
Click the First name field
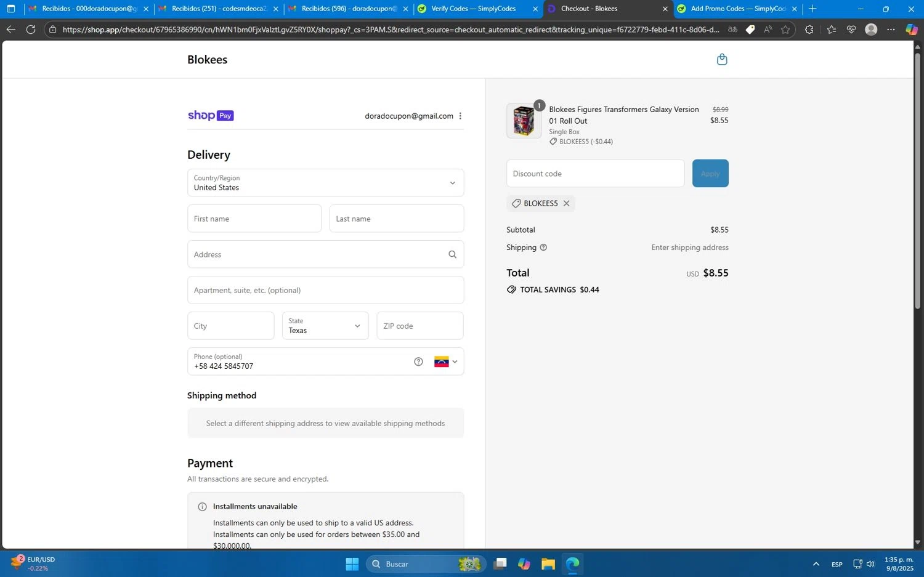point(254,219)
